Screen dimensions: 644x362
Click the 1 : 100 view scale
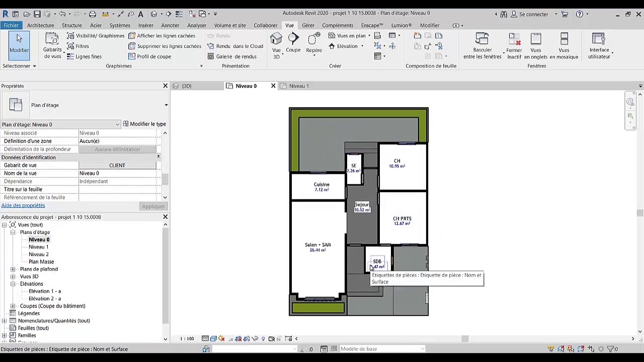pos(187,338)
